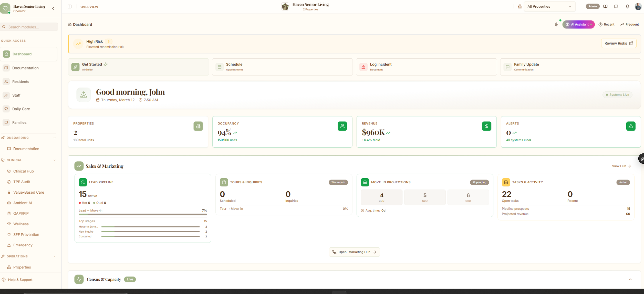This screenshot has width=644, height=294.
Task: Click the Schedule calendar icon
Action: click(219, 67)
